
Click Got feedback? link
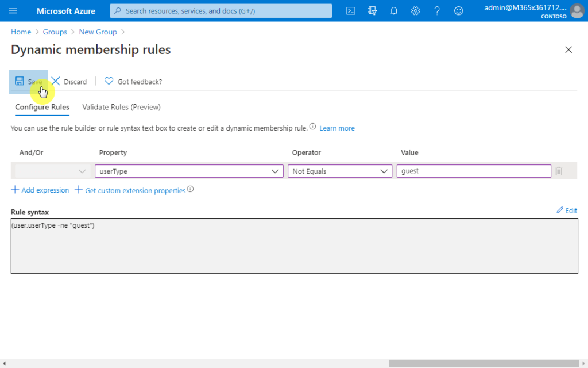[x=133, y=82]
